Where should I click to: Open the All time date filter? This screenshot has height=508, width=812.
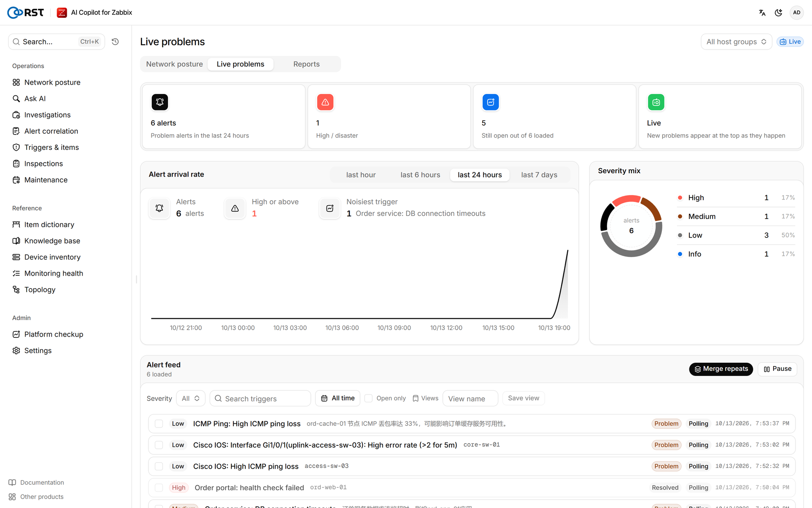[337, 398]
